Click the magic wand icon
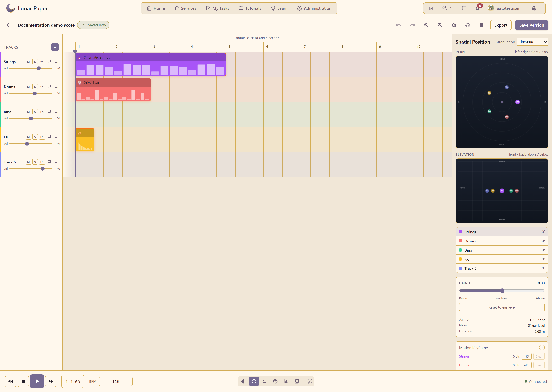Viewport: 552px width, 392px height. pyautogui.click(x=310, y=381)
